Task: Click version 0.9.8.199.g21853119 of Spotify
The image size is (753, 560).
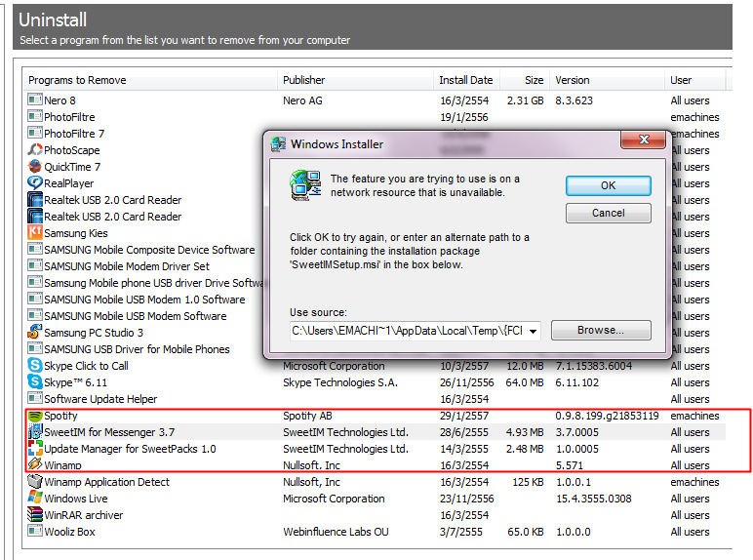Action: [x=607, y=416]
